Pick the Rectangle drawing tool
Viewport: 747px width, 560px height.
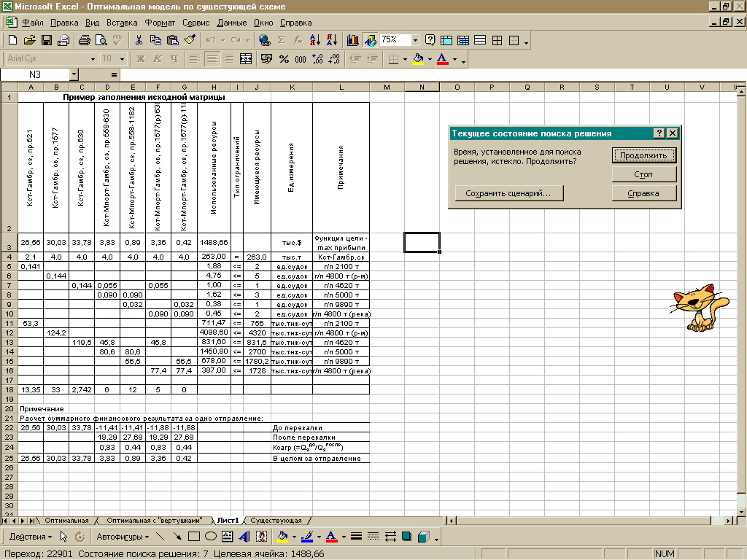click(x=194, y=537)
